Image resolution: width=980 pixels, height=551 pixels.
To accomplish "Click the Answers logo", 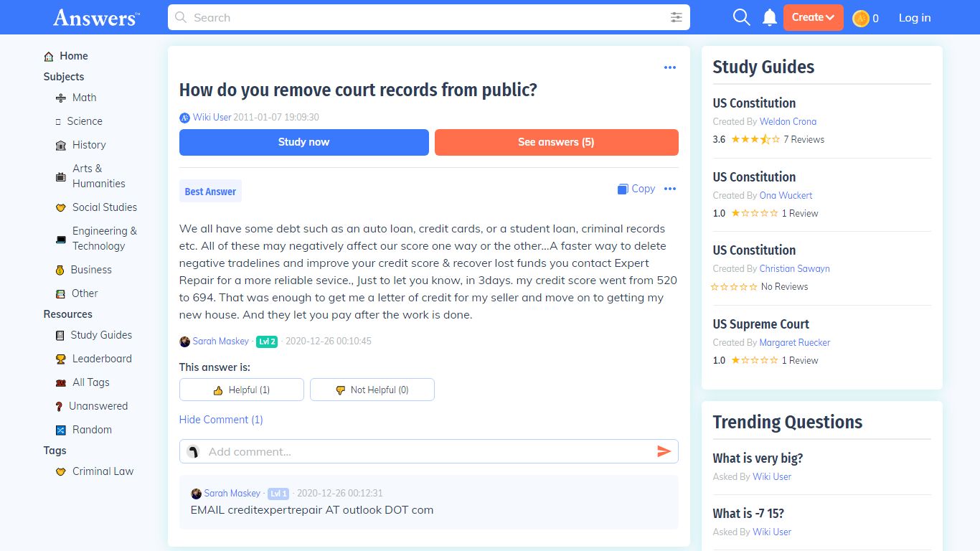I will (x=96, y=17).
